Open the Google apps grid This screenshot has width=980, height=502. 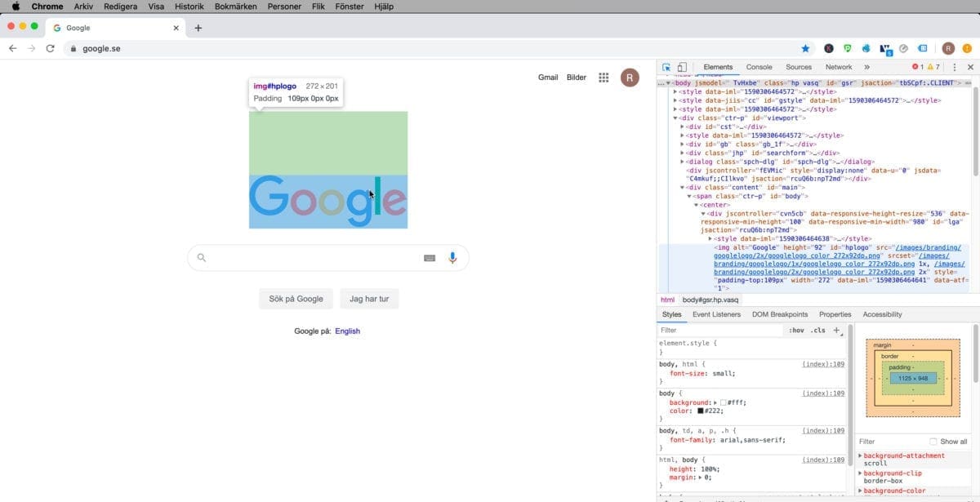(604, 78)
